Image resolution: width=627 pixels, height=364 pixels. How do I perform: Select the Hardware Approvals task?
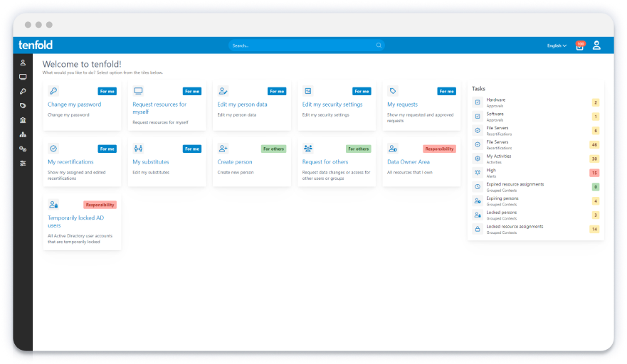click(x=536, y=102)
